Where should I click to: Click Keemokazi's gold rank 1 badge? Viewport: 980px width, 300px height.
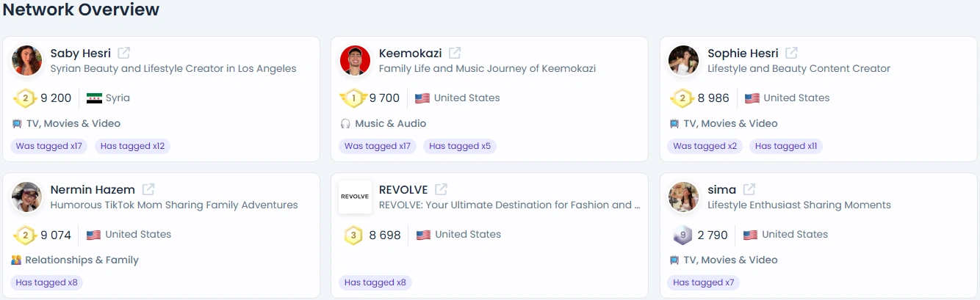click(x=353, y=98)
